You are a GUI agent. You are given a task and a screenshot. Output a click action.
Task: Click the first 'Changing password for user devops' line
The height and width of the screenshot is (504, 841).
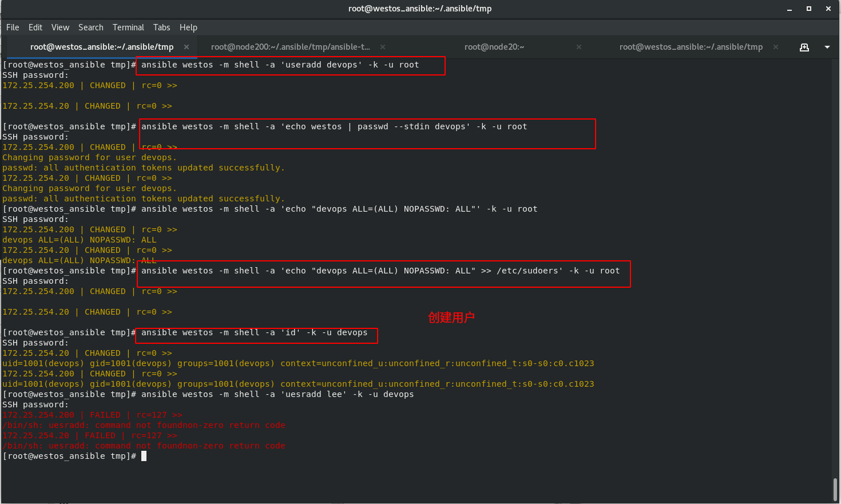(x=89, y=157)
